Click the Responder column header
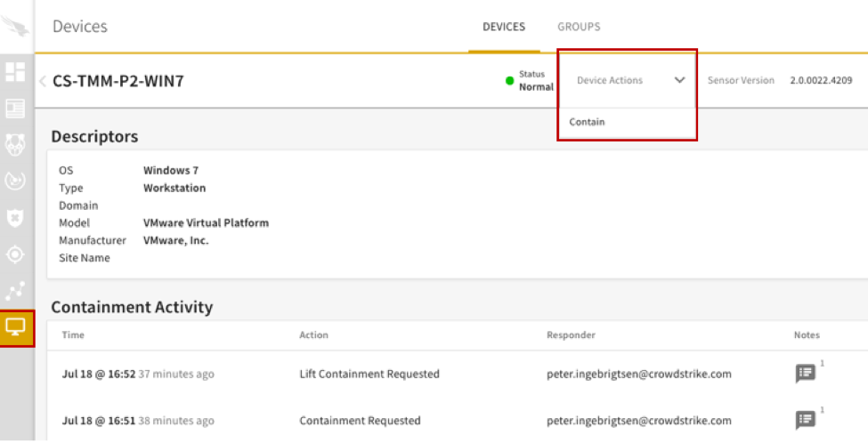This screenshot has height=443, width=868. 571,335
